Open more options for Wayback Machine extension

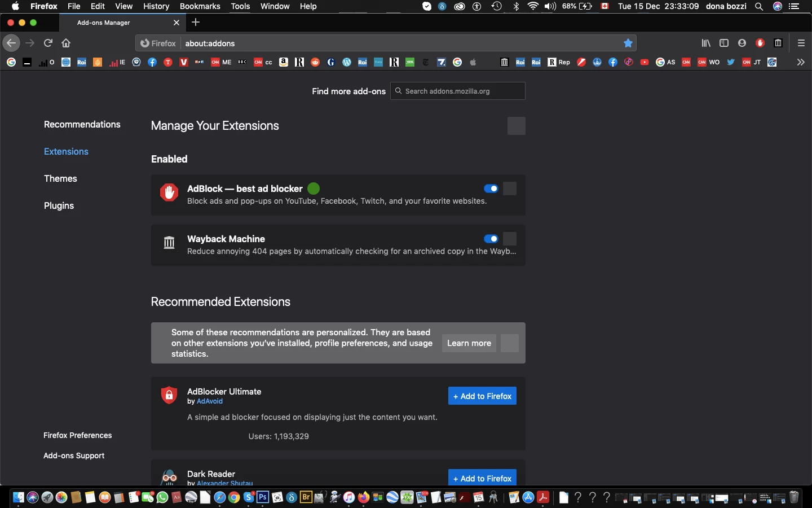tap(510, 239)
